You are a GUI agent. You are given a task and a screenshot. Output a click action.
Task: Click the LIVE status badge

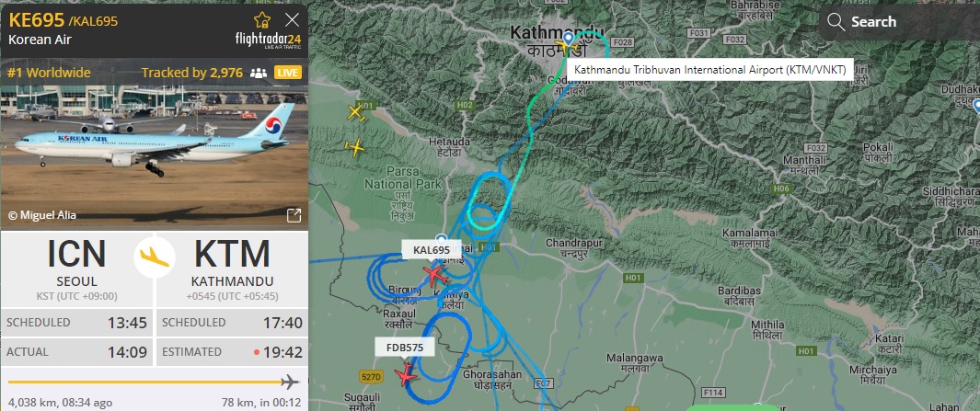[x=287, y=73]
